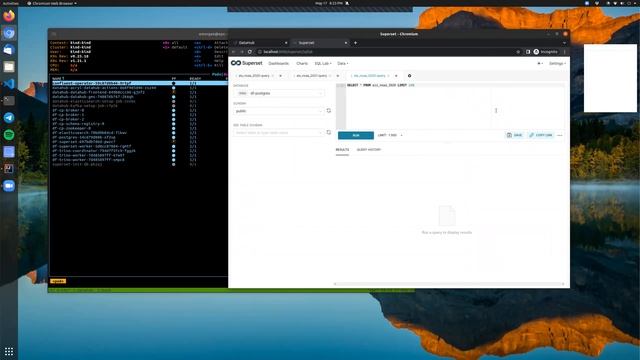Open the SCHEMA select dropdown
Viewport: 640px width, 360px height.
[279, 111]
